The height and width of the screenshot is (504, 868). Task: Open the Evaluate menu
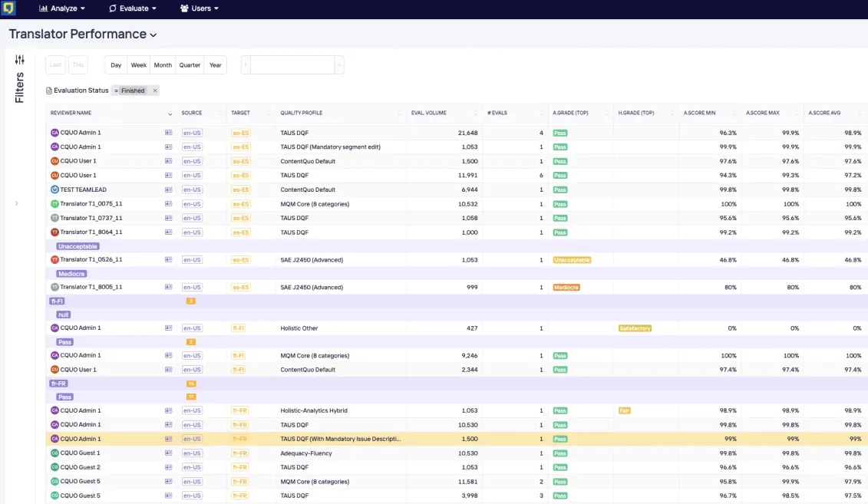point(133,8)
